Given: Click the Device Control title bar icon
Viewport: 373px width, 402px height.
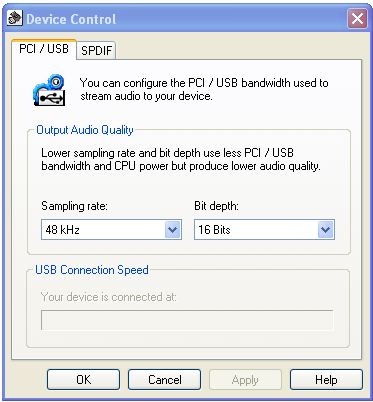Looking at the screenshot, I should pos(15,18).
